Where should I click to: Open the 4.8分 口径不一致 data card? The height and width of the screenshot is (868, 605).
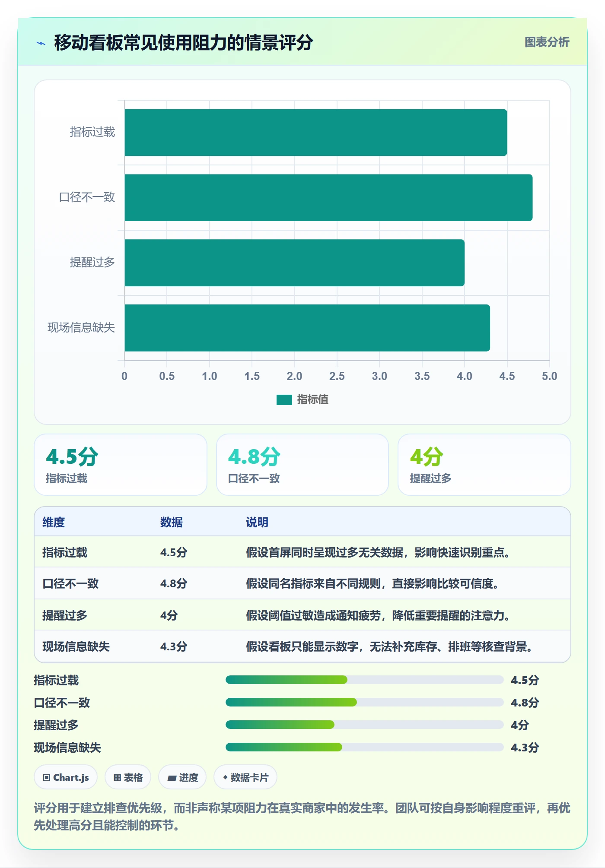point(302,465)
